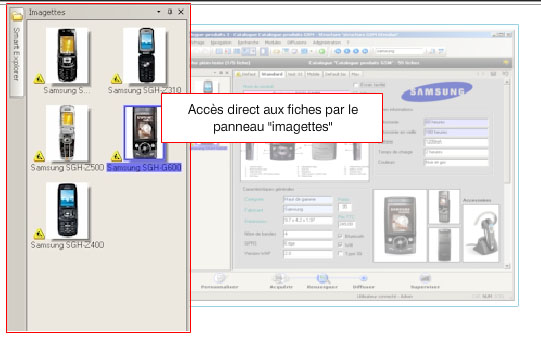Switch to the Standard tab
Screen dimensions: 541x362
[x=272, y=74]
